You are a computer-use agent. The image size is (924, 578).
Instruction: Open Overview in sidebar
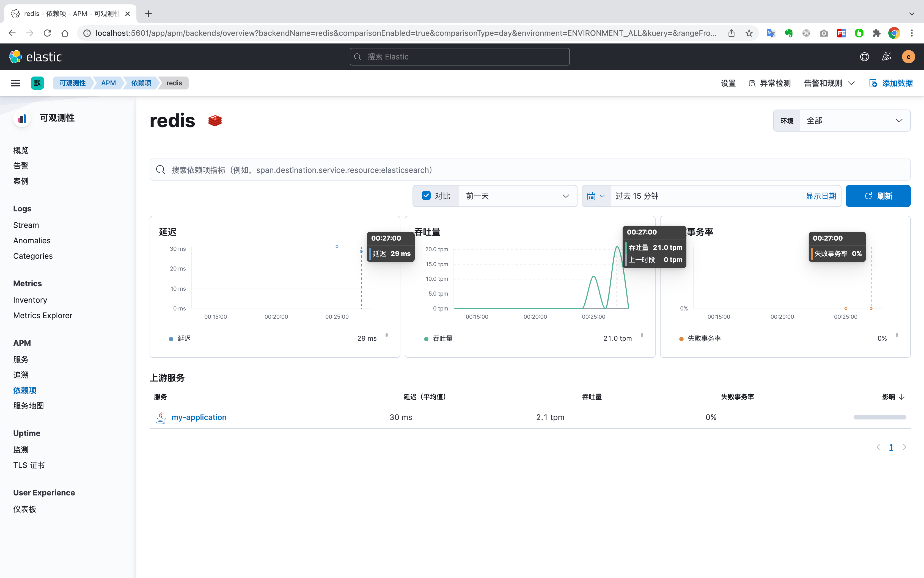tap(21, 150)
